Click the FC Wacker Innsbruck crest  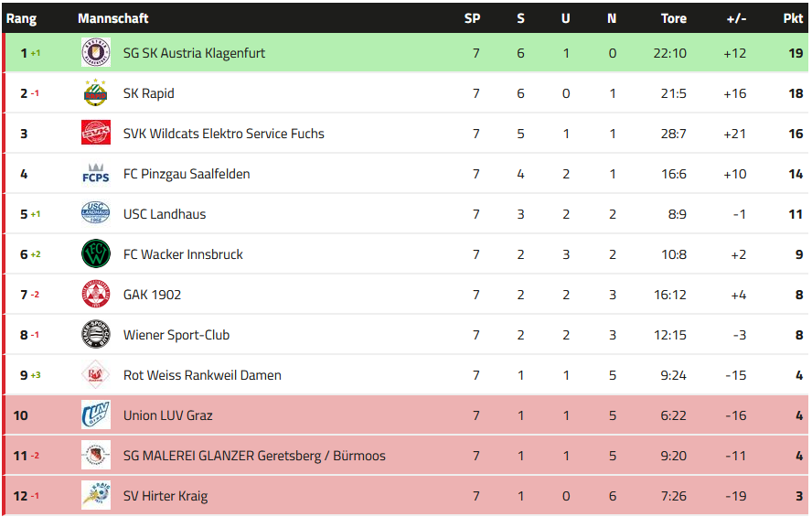(96, 254)
